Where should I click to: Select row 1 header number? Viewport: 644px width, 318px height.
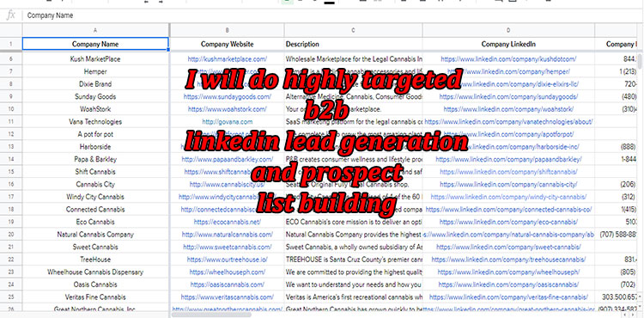pyautogui.click(x=10, y=44)
